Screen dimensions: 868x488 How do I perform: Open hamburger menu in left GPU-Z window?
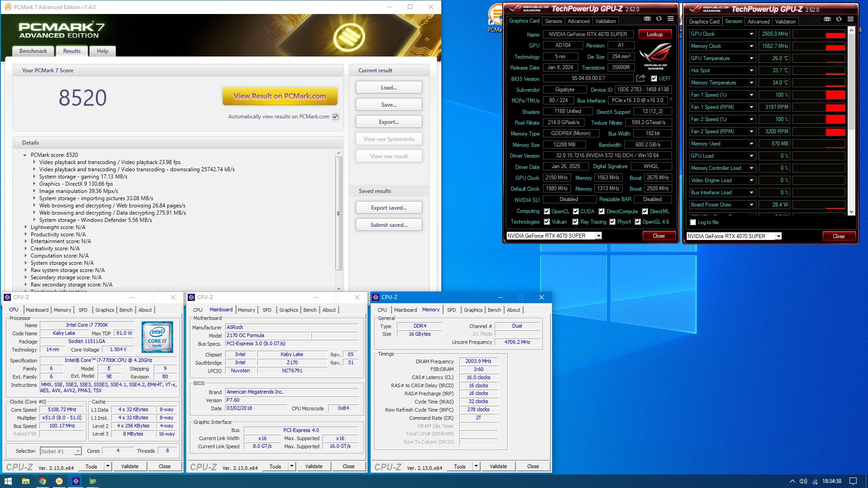(671, 19)
